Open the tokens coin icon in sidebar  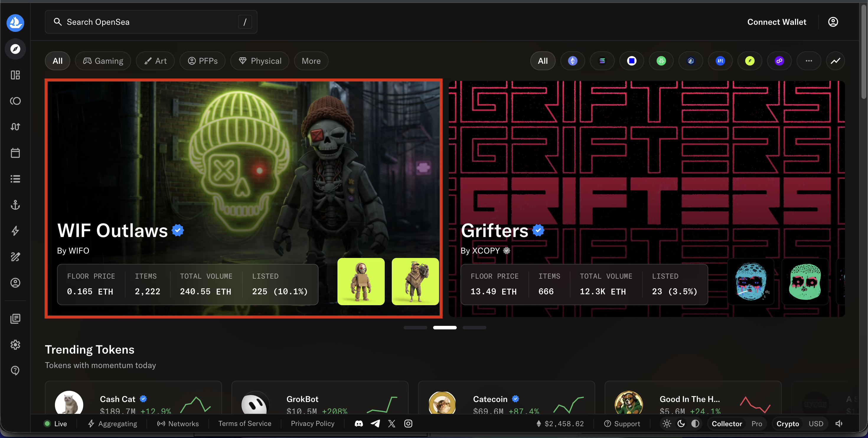(15, 101)
